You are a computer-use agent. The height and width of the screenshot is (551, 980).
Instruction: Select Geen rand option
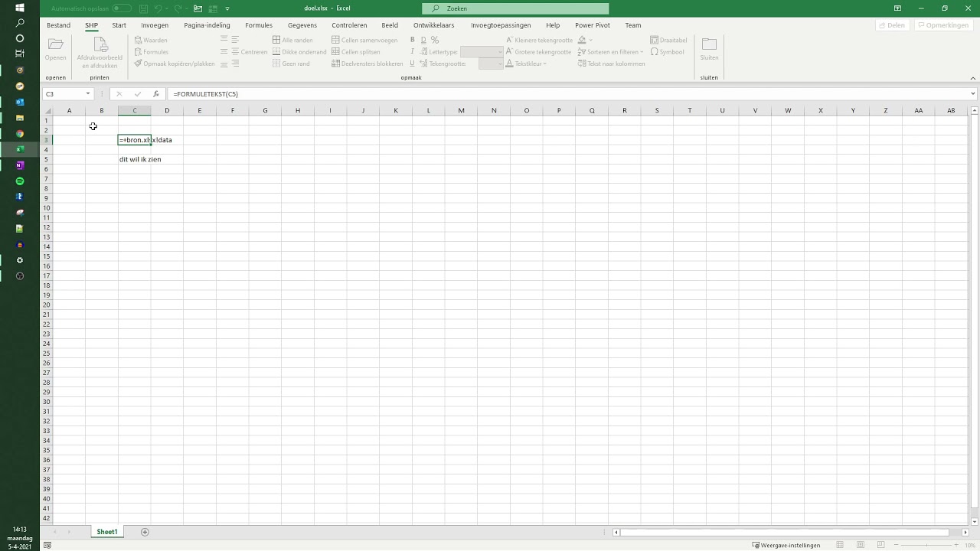[x=291, y=64]
